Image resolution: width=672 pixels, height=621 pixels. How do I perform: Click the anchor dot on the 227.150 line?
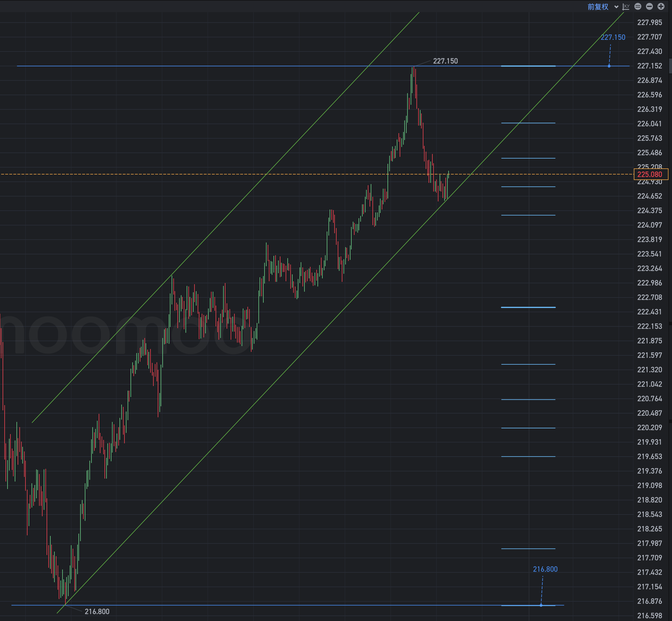609,66
